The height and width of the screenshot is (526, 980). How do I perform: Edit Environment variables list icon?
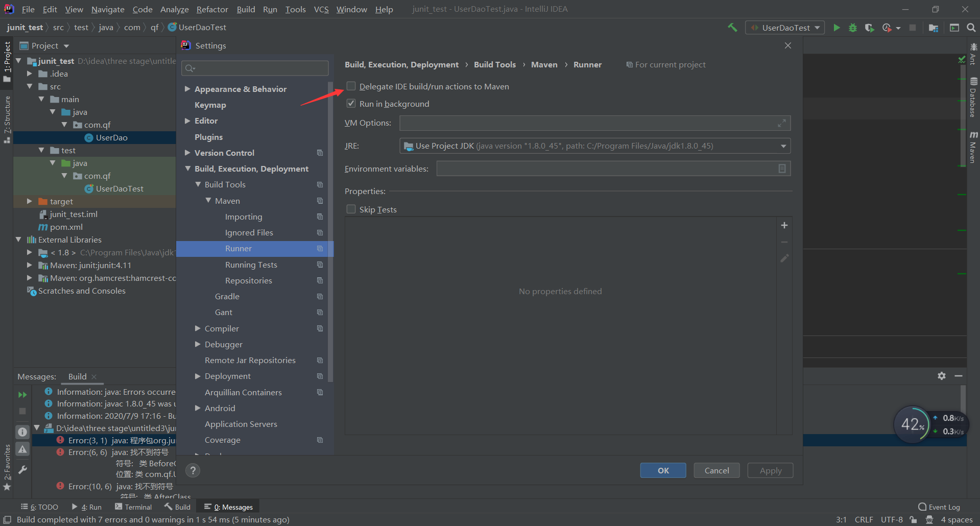782,169
